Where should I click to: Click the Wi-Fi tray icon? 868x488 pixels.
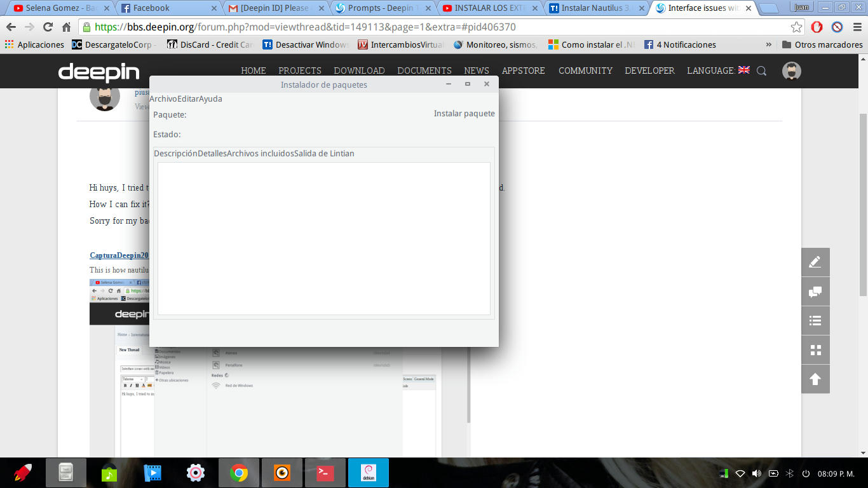tap(740, 473)
